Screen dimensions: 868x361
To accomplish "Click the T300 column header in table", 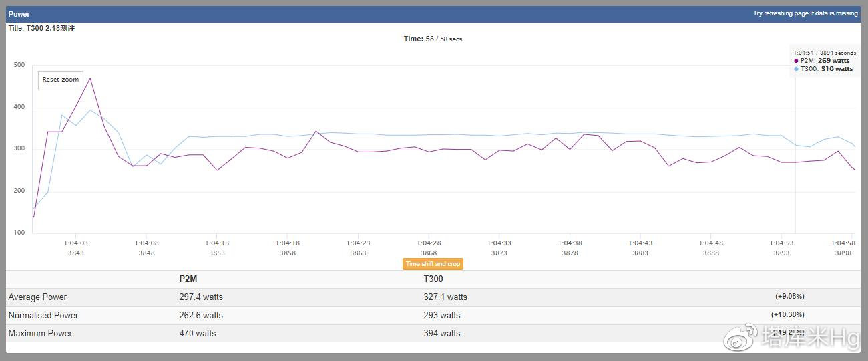I will 433,279.
